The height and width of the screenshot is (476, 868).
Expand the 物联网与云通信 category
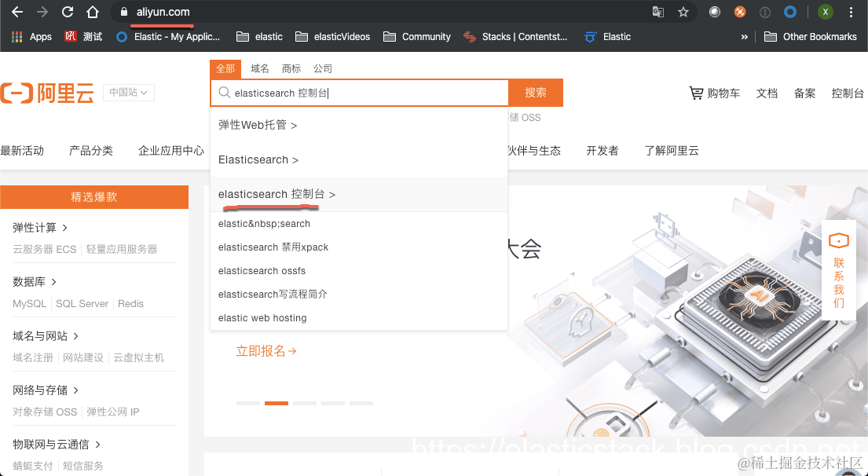(57, 445)
